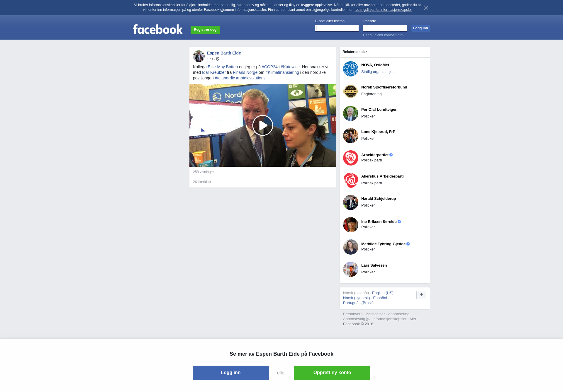
Task: Click Lars Salvesen's avatar
Action: click(x=351, y=269)
